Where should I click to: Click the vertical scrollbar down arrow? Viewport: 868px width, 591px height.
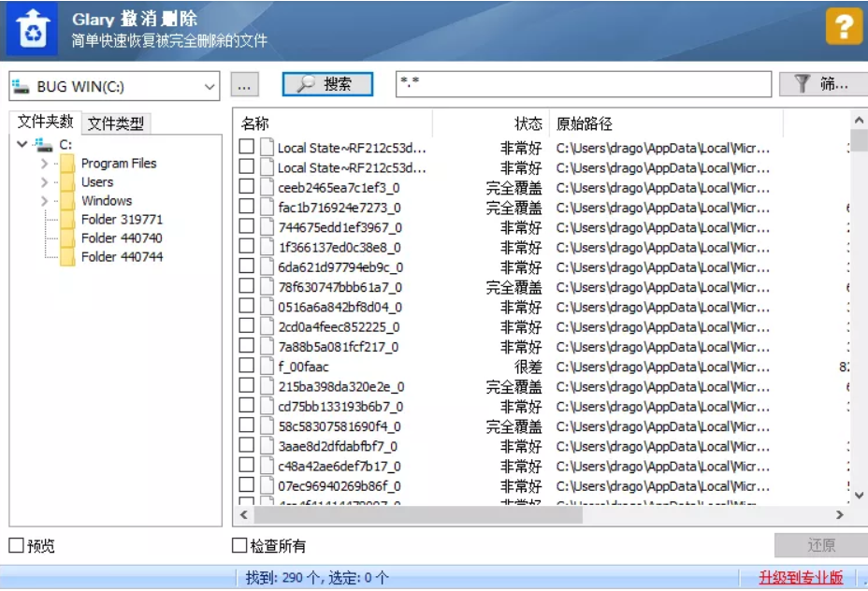[859, 496]
